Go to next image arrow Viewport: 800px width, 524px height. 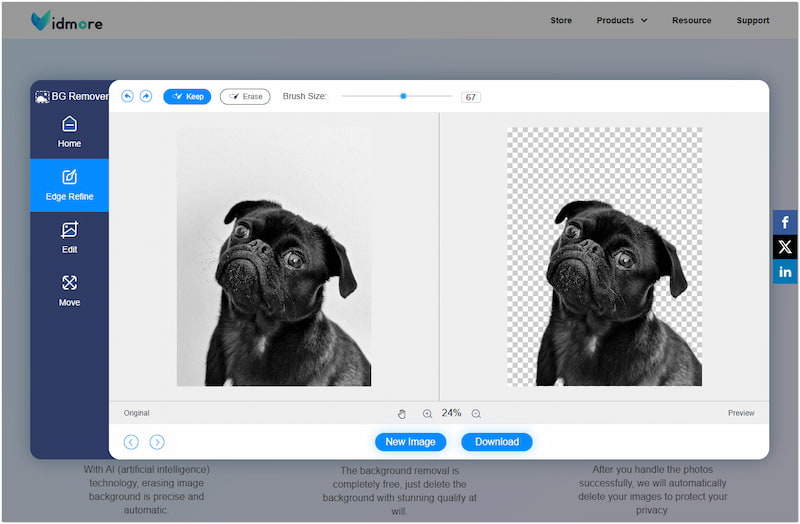pyautogui.click(x=157, y=442)
